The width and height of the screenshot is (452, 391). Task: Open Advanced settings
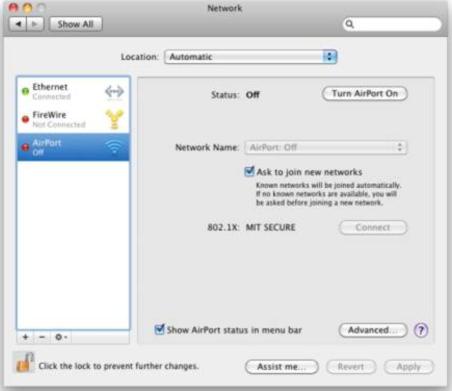pos(373,330)
